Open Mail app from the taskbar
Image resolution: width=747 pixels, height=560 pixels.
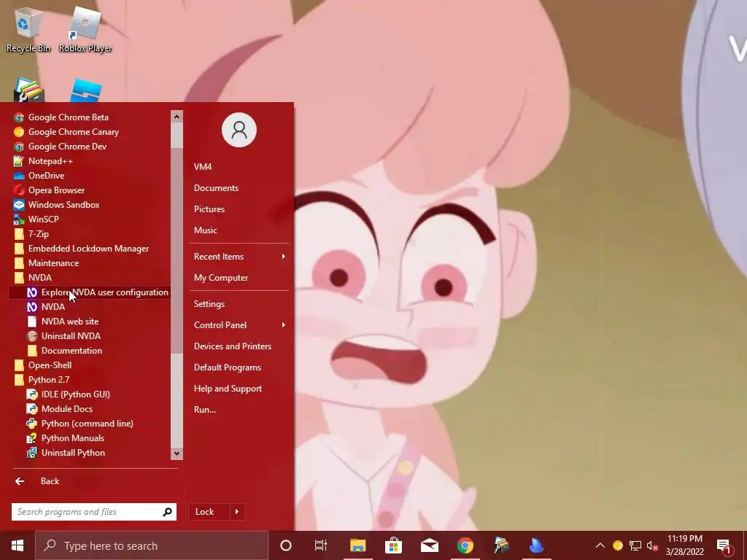[429, 545]
